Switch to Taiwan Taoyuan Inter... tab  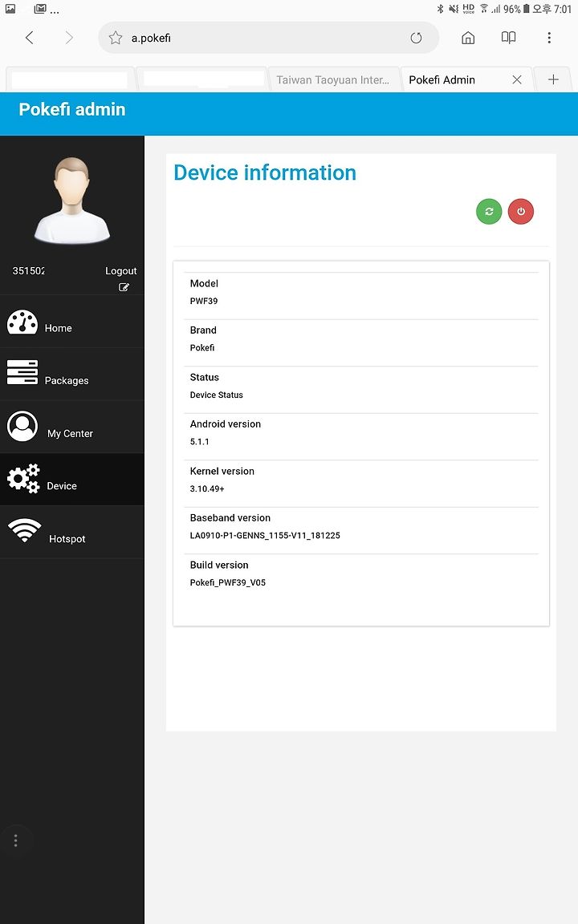tap(333, 79)
